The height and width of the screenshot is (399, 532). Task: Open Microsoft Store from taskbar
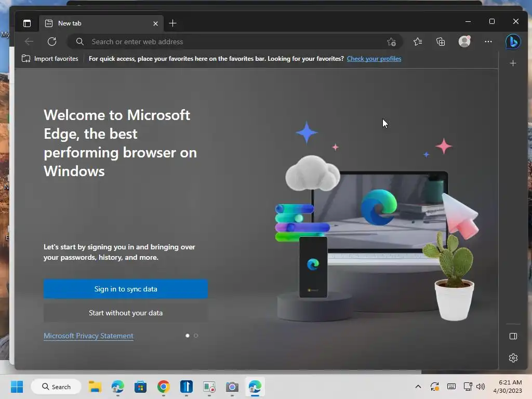(140, 387)
